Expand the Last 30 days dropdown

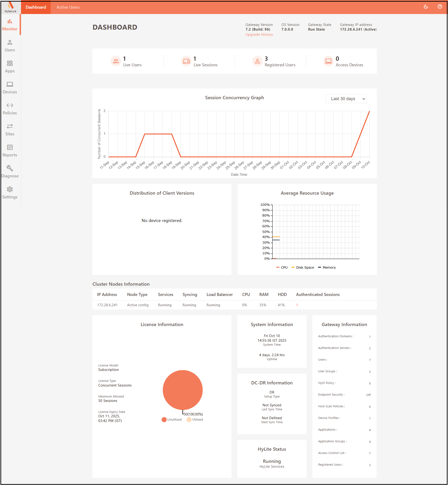[x=346, y=99]
